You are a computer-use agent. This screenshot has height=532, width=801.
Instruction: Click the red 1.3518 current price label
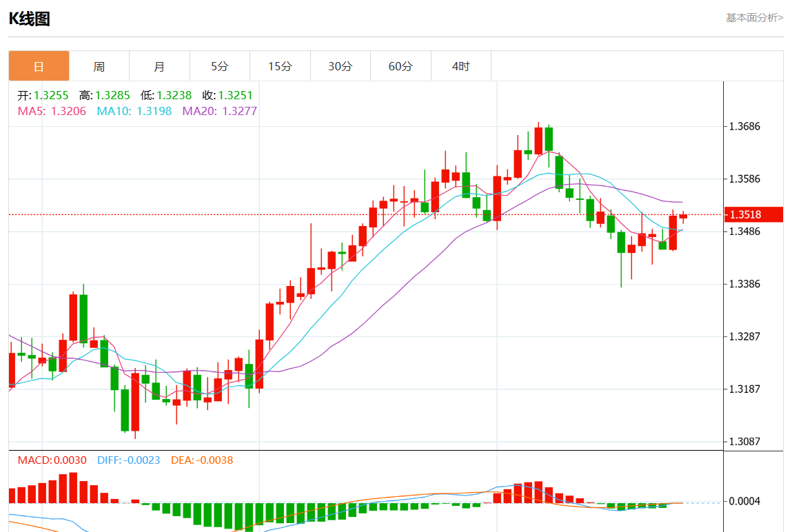(x=753, y=214)
